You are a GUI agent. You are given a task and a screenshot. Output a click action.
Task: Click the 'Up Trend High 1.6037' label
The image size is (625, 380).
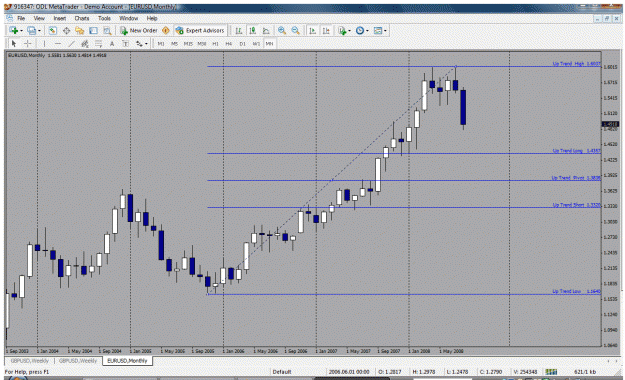(x=576, y=64)
